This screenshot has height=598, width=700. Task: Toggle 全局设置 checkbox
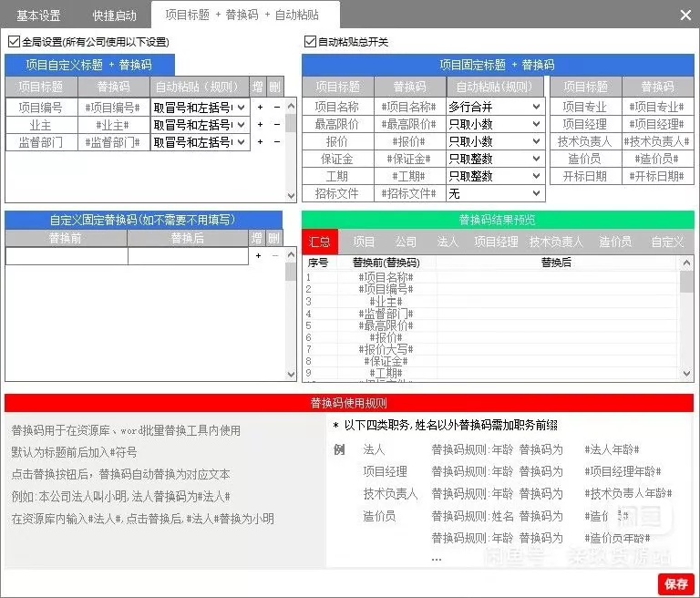[14, 42]
